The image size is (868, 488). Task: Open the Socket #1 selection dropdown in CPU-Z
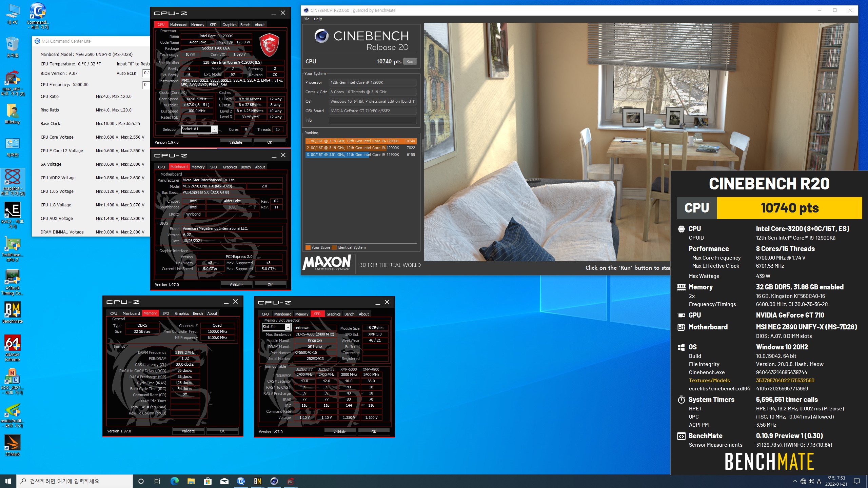pyautogui.click(x=199, y=129)
